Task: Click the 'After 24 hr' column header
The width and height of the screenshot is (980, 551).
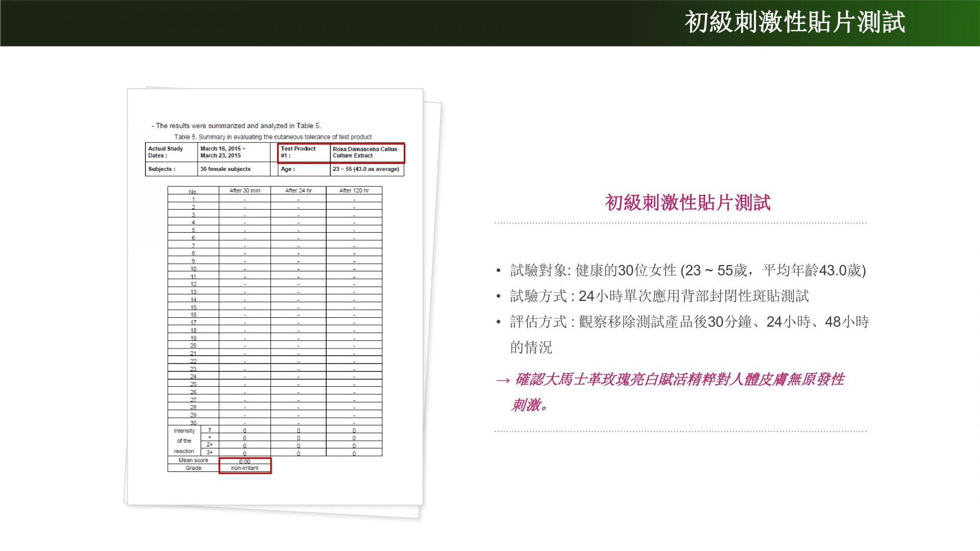Action: (x=298, y=190)
